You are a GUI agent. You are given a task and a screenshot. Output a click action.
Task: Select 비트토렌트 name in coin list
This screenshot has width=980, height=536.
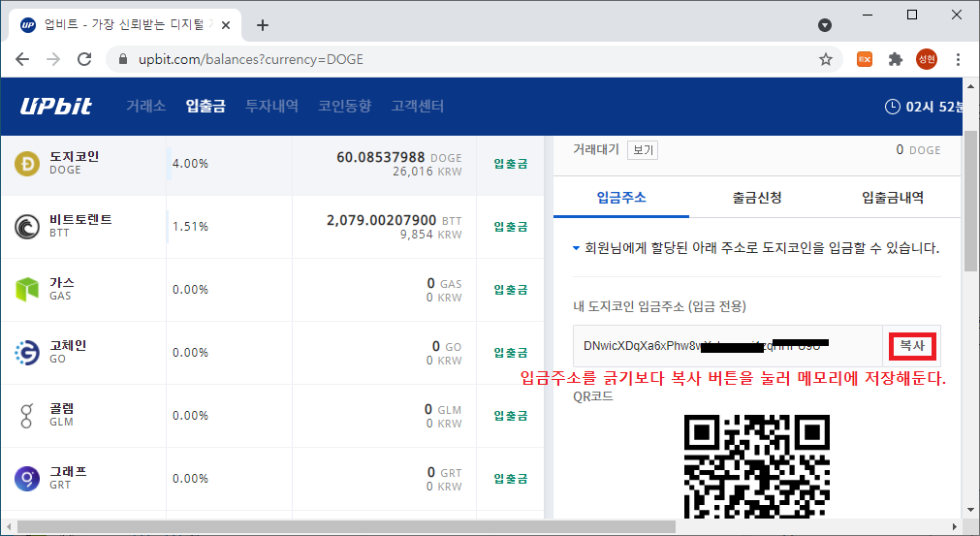pyautogui.click(x=80, y=219)
